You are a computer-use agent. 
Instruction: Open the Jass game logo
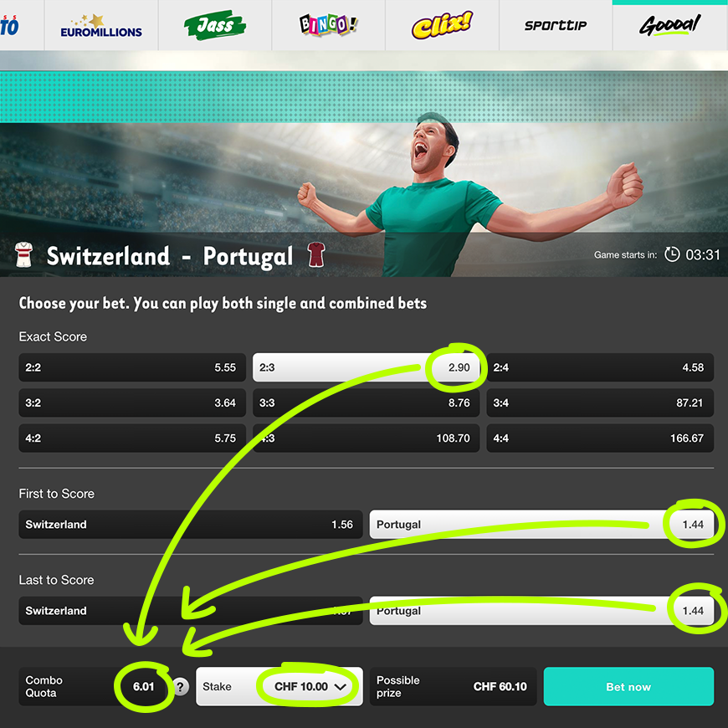tap(215, 25)
